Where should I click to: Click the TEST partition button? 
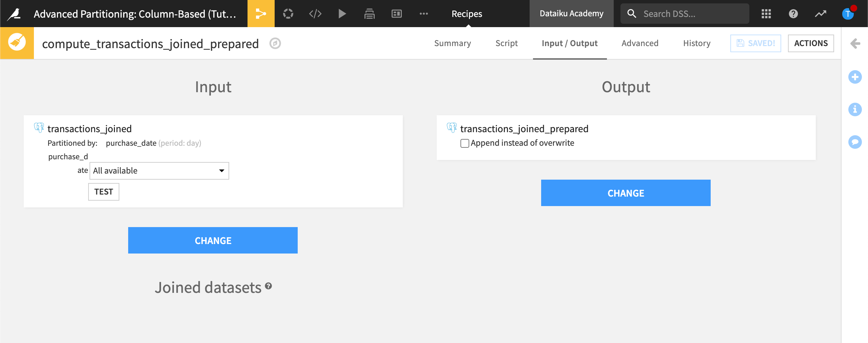[103, 191]
